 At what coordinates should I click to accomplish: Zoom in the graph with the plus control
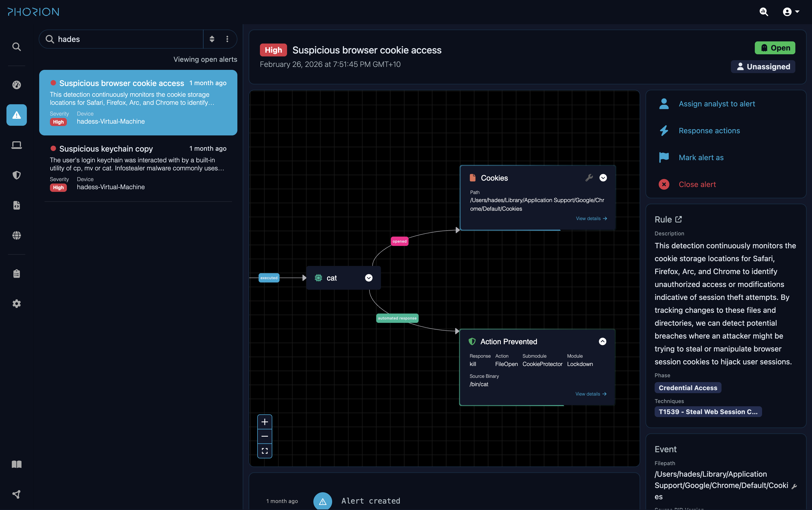(264, 421)
